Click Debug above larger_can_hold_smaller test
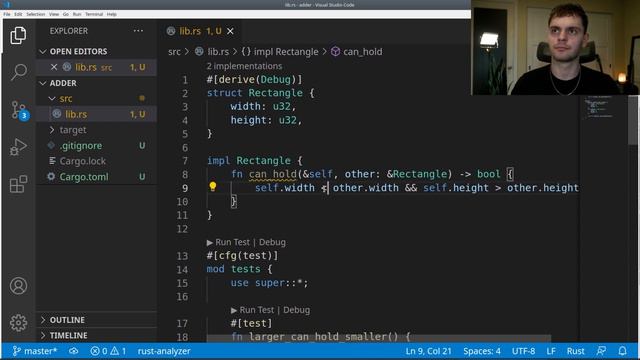This screenshot has width=640, height=360. tap(296, 310)
